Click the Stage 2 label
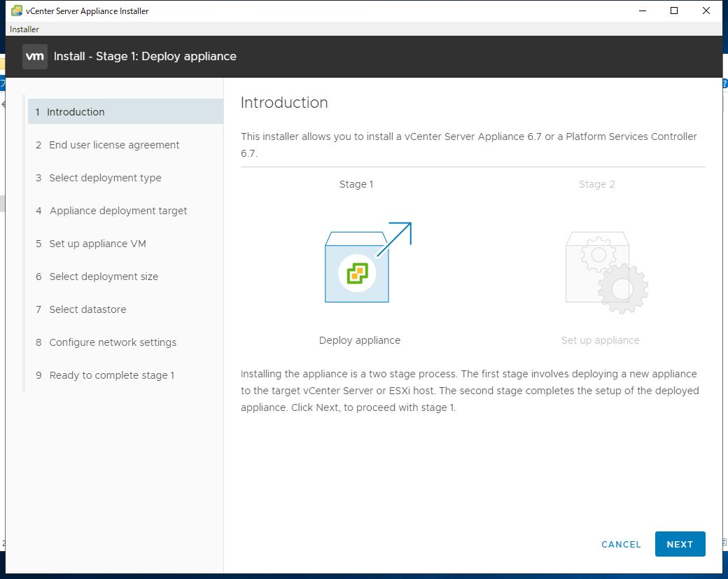This screenshot has width=728, height=579. tap(596, 184)
